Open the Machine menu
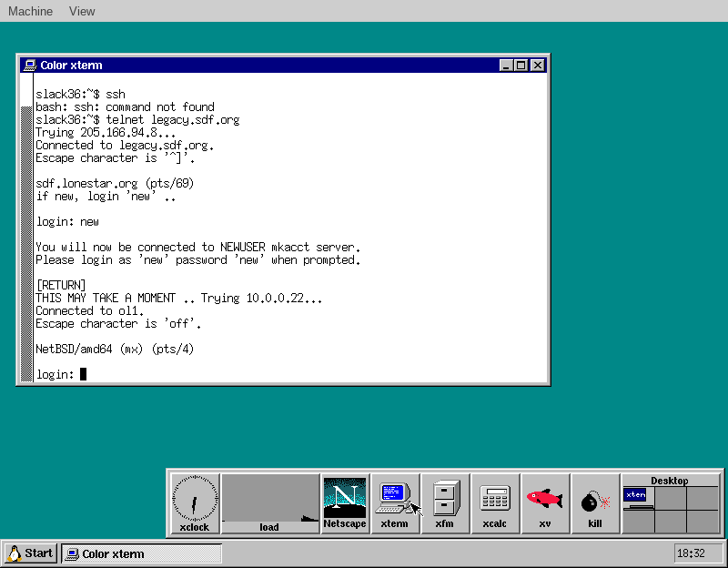 (30, 11)
